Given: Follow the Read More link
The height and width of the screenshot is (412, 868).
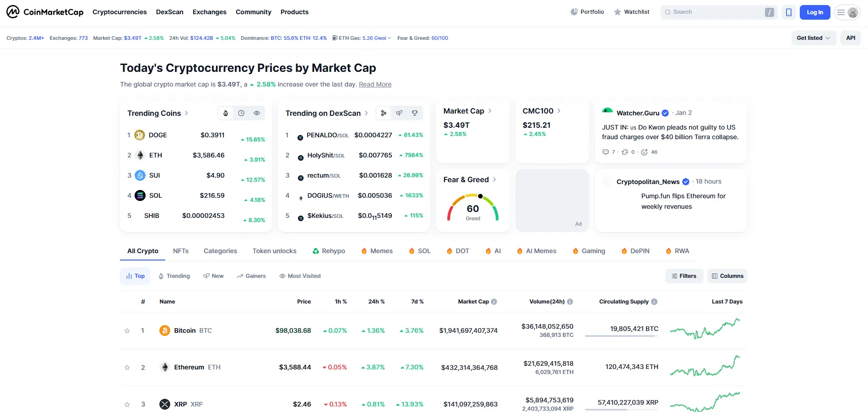Looking at the screenshot, I should pos(375,84).
